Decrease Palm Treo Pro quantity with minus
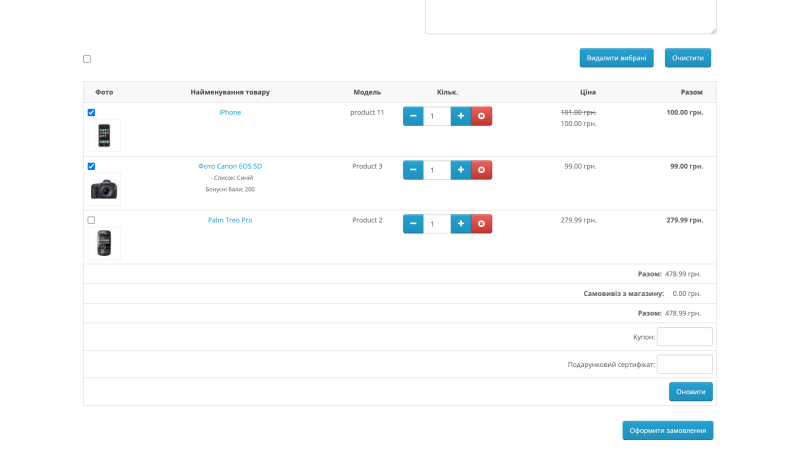This screenshot has width=800, height=450. pyautogui.click(x=413, y=224)
